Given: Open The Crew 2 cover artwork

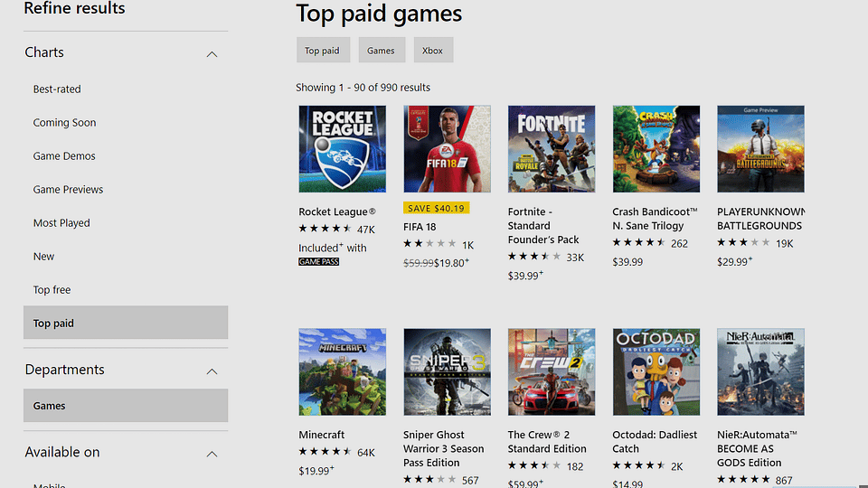Looking at the screenshot, I should 552,371.
